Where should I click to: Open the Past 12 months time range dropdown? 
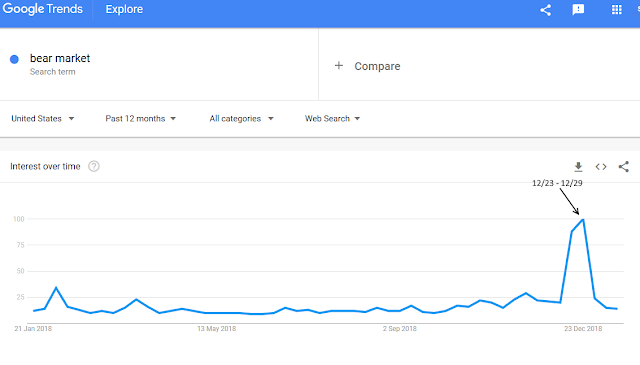(140, 119)
